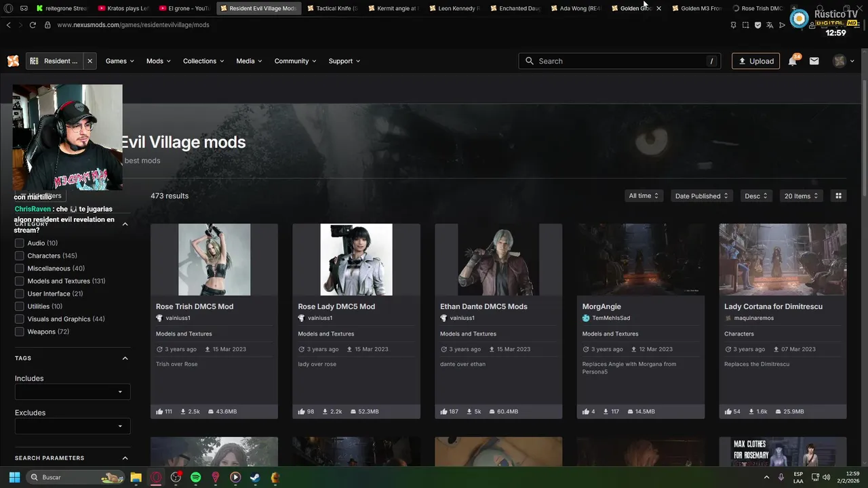Open the Community menu
This screenshot has height=488, width=868.
click(295, 61)
